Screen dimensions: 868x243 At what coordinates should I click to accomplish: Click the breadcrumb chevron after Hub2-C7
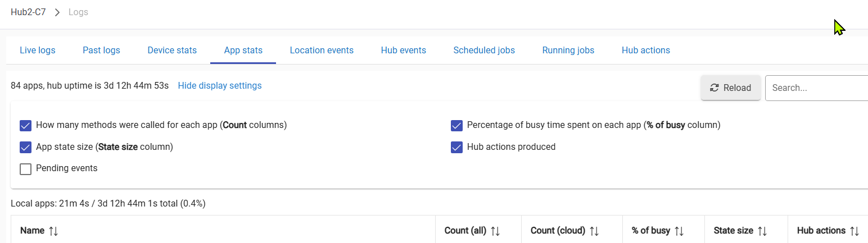[x=57, y=12]
